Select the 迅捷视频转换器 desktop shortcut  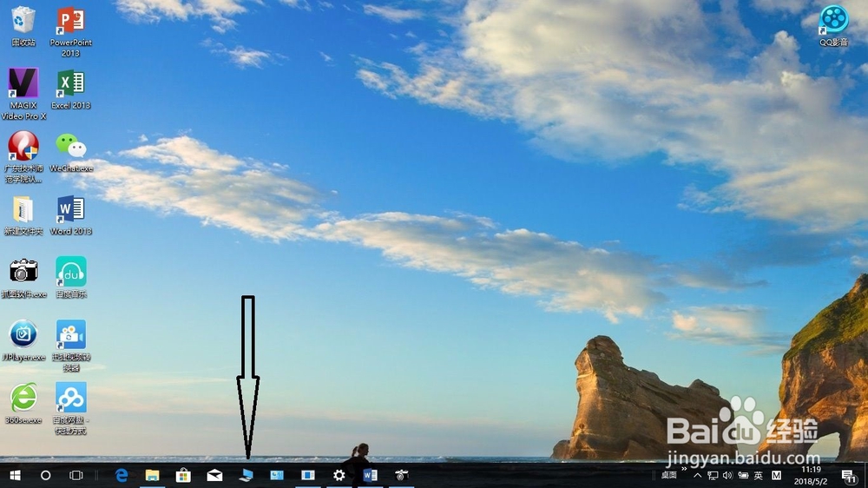tap(71, 346)
